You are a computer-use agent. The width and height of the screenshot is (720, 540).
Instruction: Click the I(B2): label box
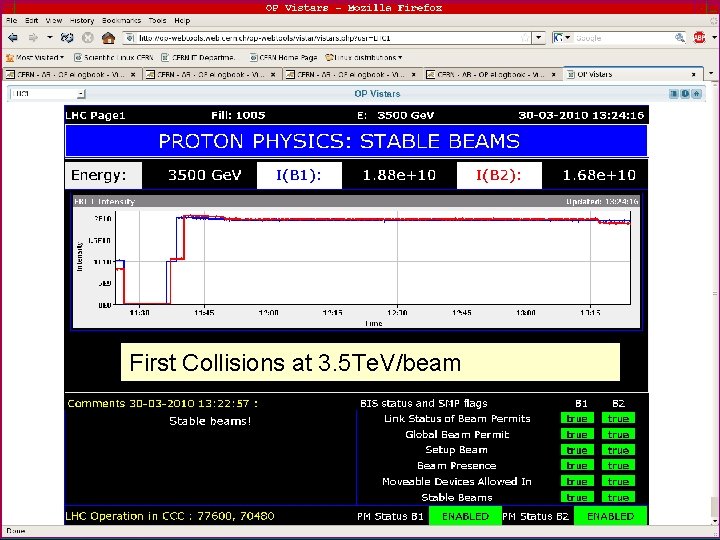click(499, 175)
